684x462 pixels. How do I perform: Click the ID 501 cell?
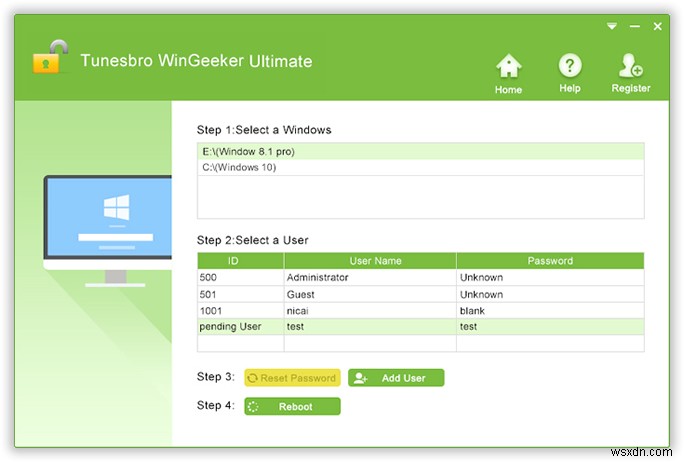coord(240,294)
